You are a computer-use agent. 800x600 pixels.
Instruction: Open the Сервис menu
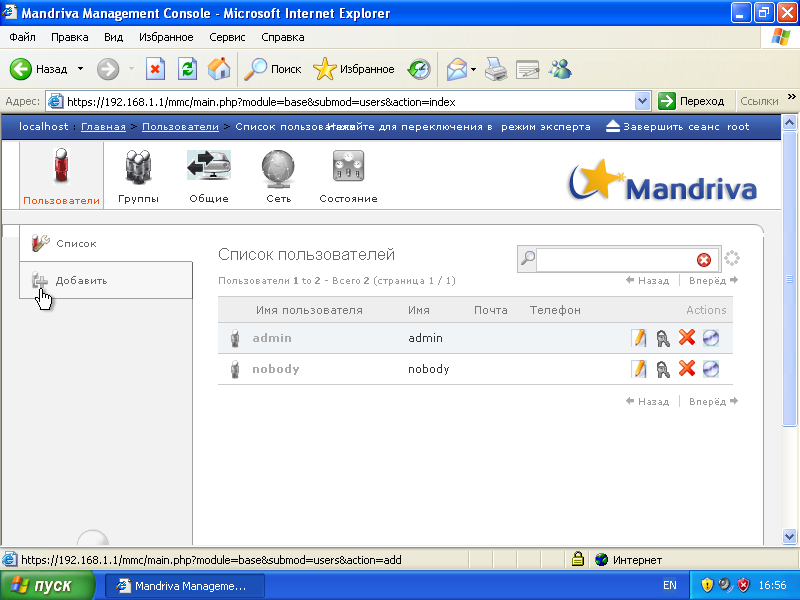227,37
